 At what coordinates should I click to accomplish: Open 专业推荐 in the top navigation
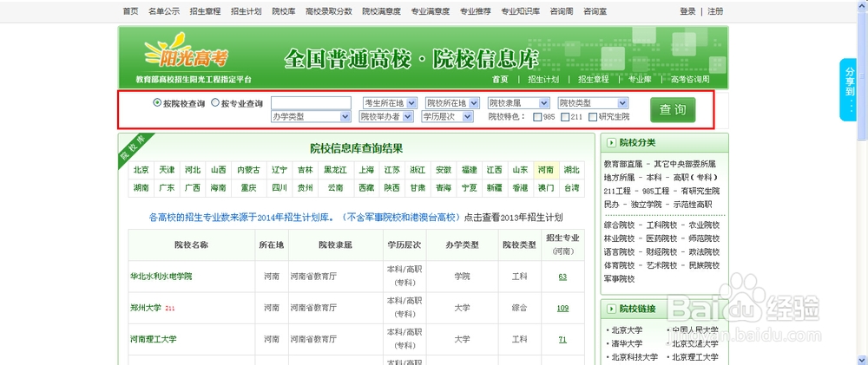[x=476, y=11]
